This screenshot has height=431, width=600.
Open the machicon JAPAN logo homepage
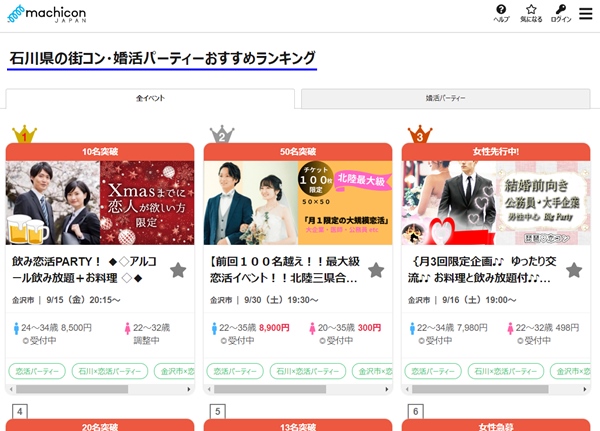tap(47, 14)
